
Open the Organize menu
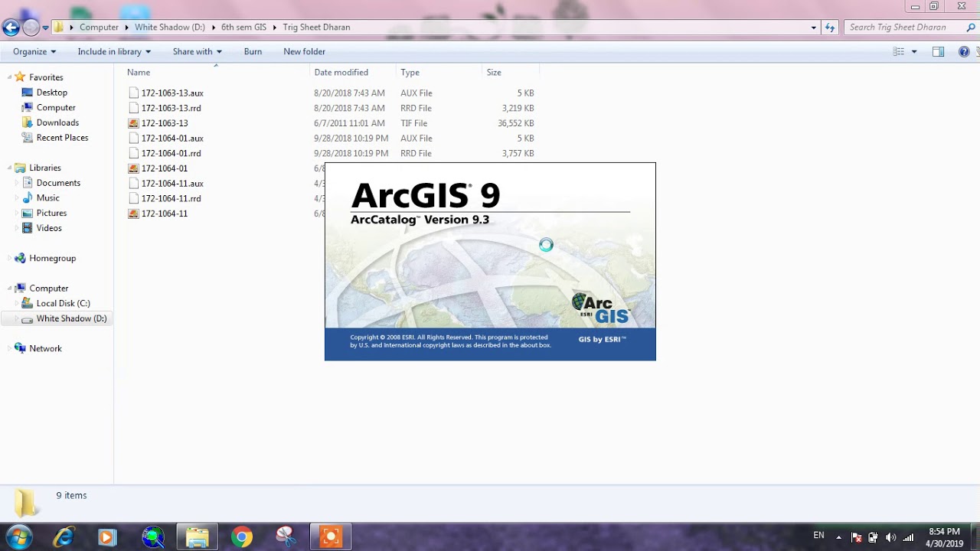click(x=34, y=51)
